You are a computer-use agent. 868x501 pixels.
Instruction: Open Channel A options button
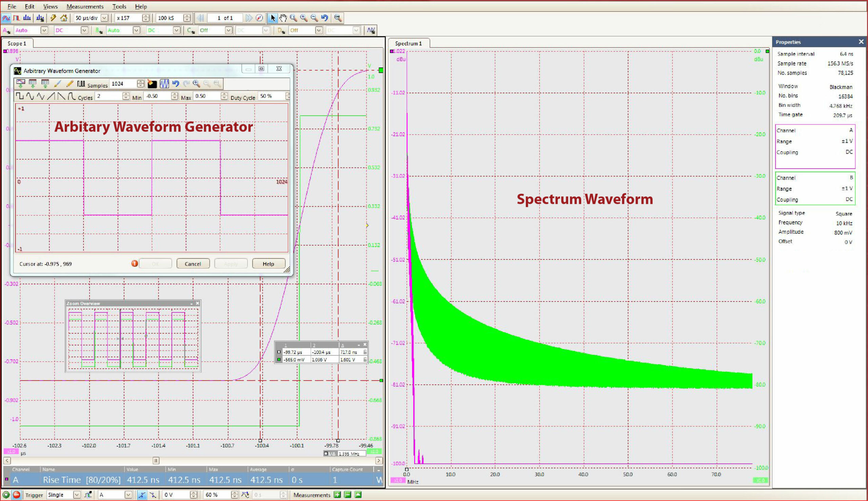(x=6, y=30)
